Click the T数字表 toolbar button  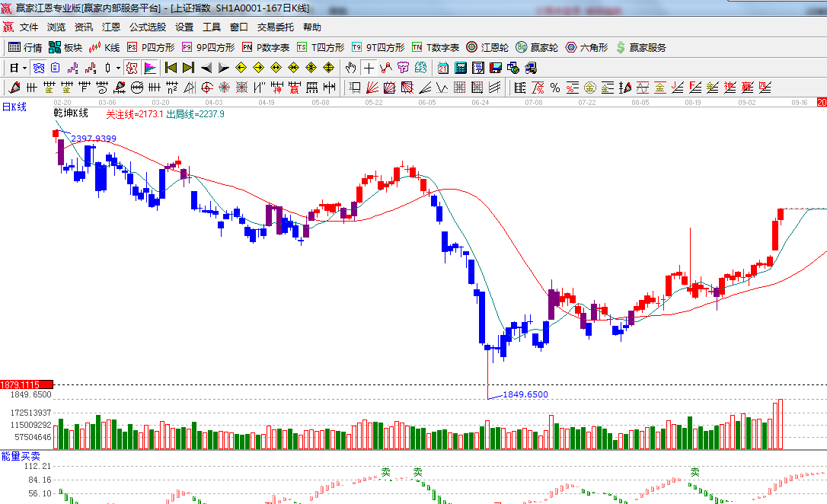point(436,47)
